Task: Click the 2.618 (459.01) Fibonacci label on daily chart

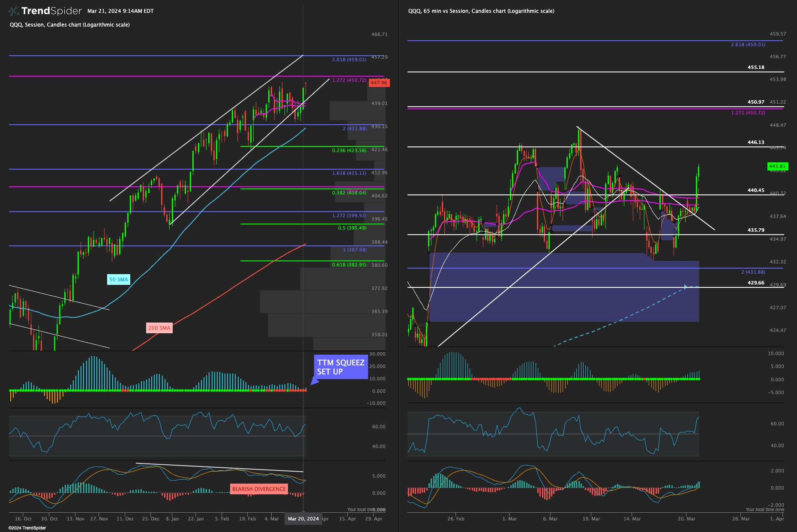Action: click(x=349, y=60)
